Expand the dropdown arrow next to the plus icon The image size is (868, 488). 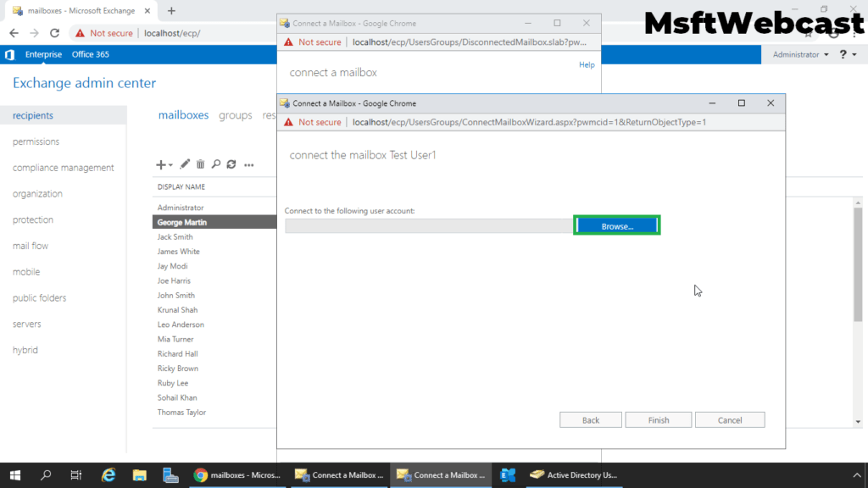pos(170,164)
